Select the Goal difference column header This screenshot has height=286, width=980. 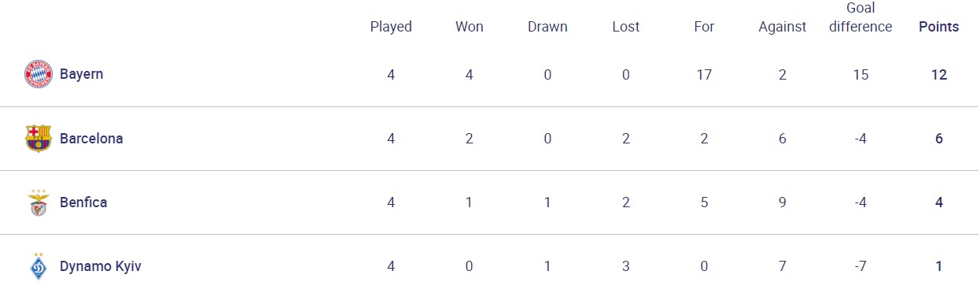pyautogui.click(x=861, y=17)
